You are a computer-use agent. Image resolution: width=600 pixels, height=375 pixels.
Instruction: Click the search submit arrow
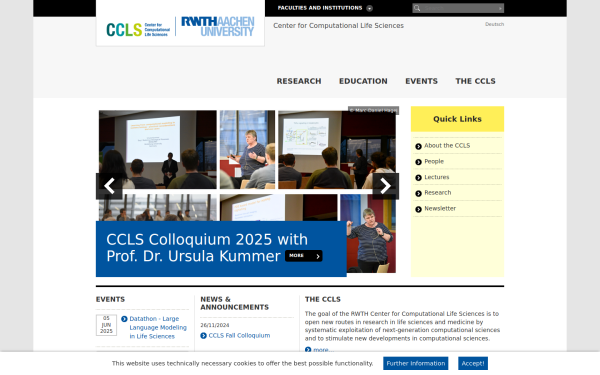[x=500, y=8]
